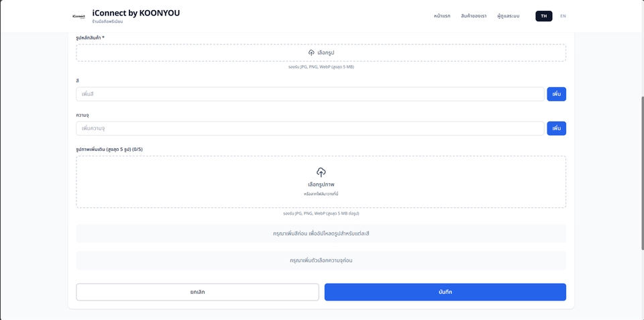
Task: Click the cloud upload icon above เลือกรูปภาพ
Action: pos(321,172)
